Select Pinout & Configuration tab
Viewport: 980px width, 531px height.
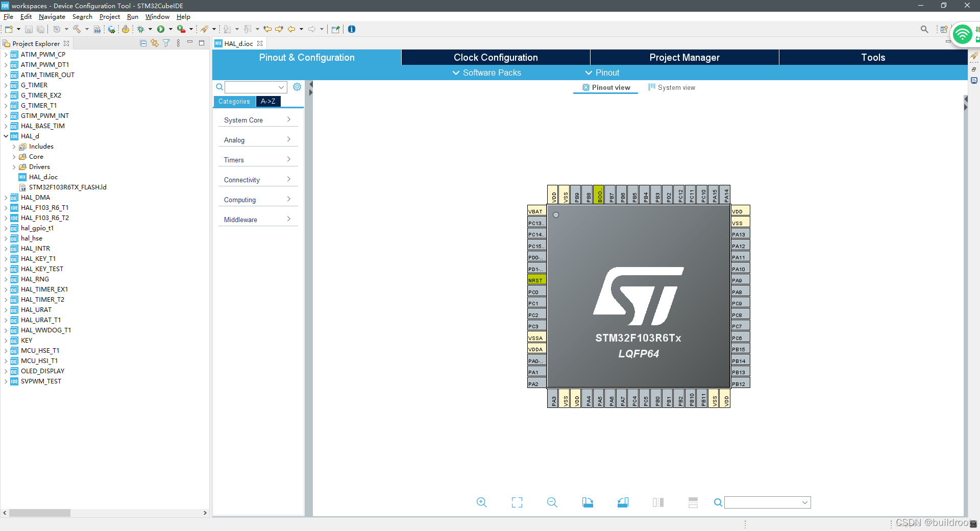point(307,57)
